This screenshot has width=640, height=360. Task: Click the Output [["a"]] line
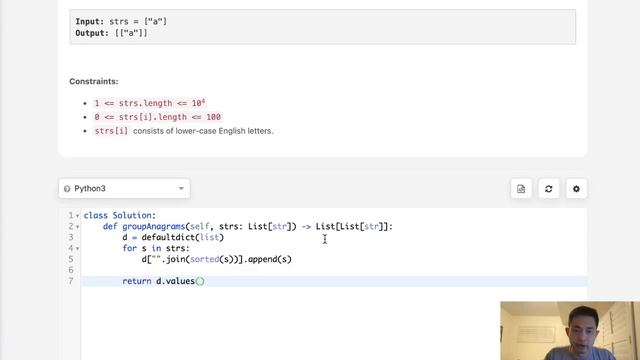[111, 33]
